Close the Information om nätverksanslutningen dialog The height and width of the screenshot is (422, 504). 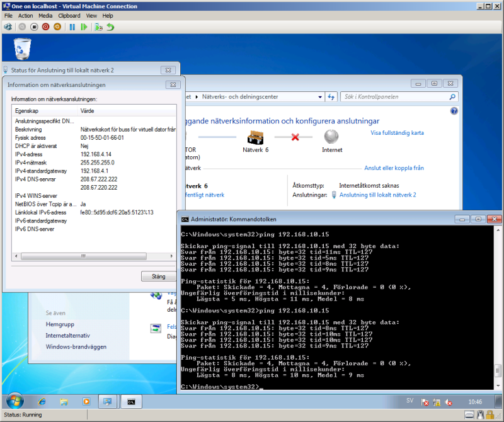173,84
